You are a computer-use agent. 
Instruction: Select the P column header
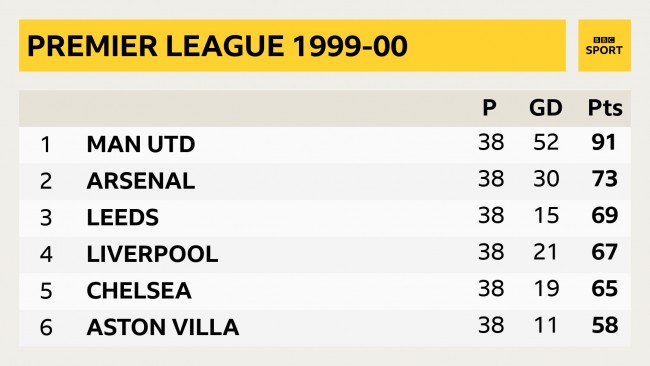point(490,108)
